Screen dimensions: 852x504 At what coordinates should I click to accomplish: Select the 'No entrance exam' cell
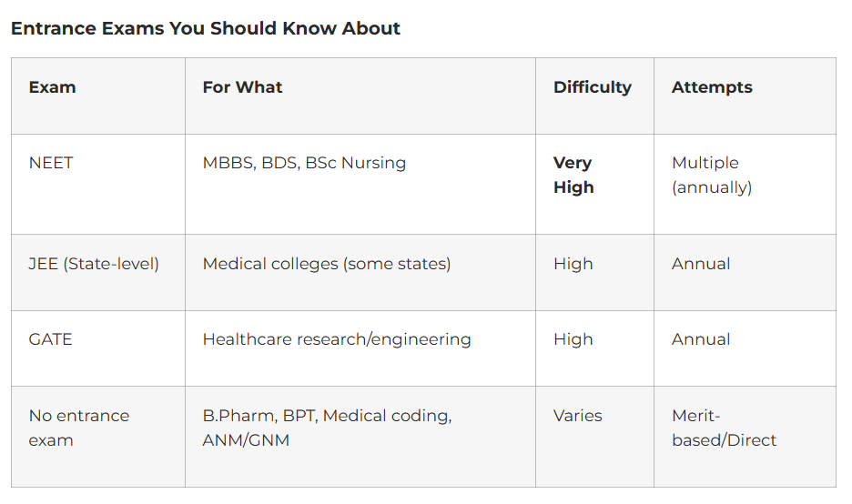pos(79,428)
